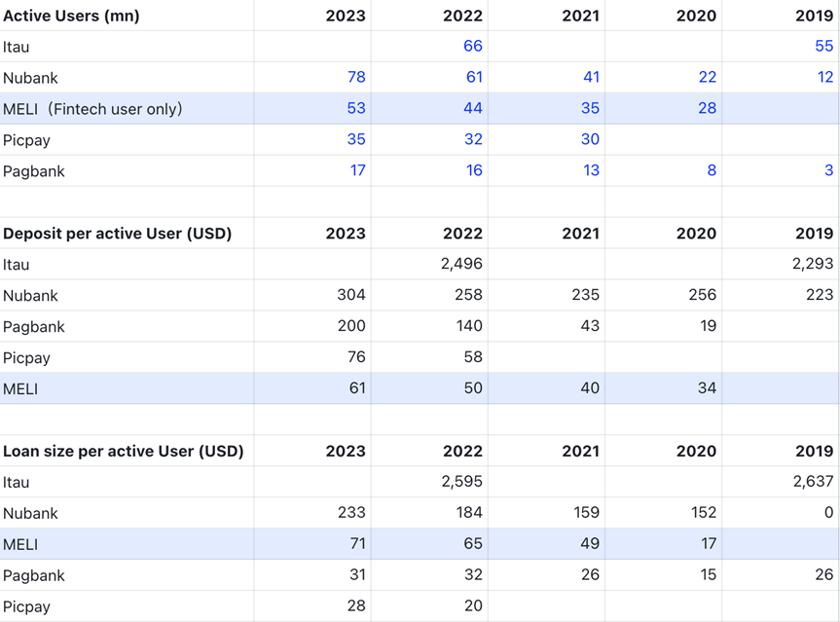
Task: Select Nubank 2022 loan size value 184
Action: pos(469,512)
